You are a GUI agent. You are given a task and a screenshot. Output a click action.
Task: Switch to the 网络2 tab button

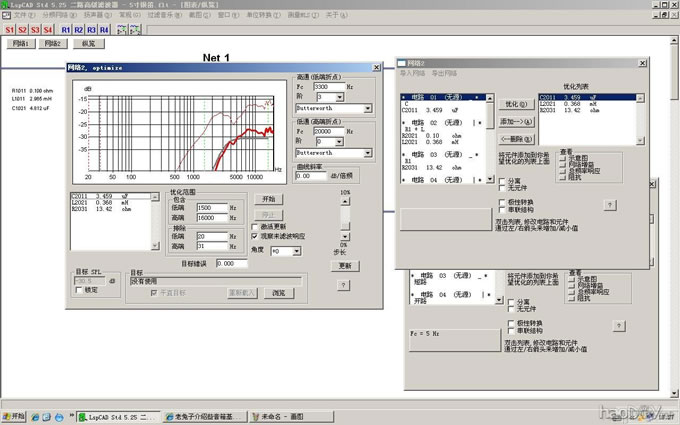[55, 44]
